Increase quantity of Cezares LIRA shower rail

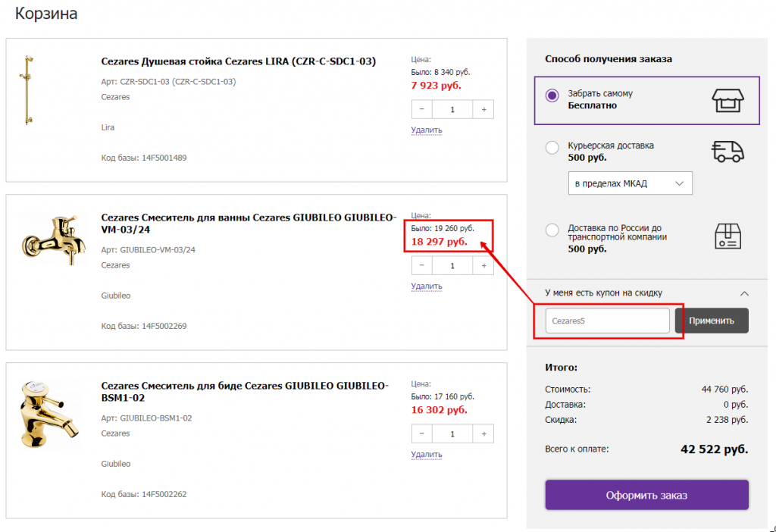(x=483, y=109)
